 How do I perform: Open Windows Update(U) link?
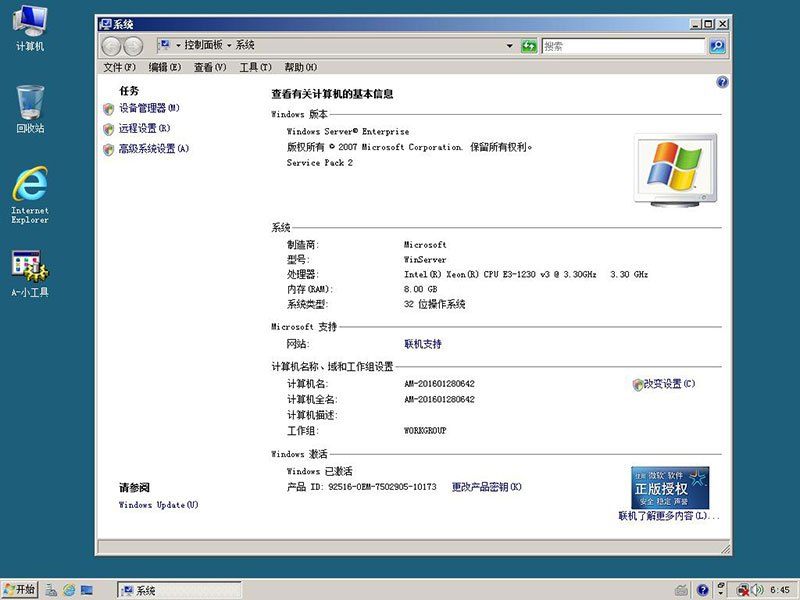click(158, 505)
